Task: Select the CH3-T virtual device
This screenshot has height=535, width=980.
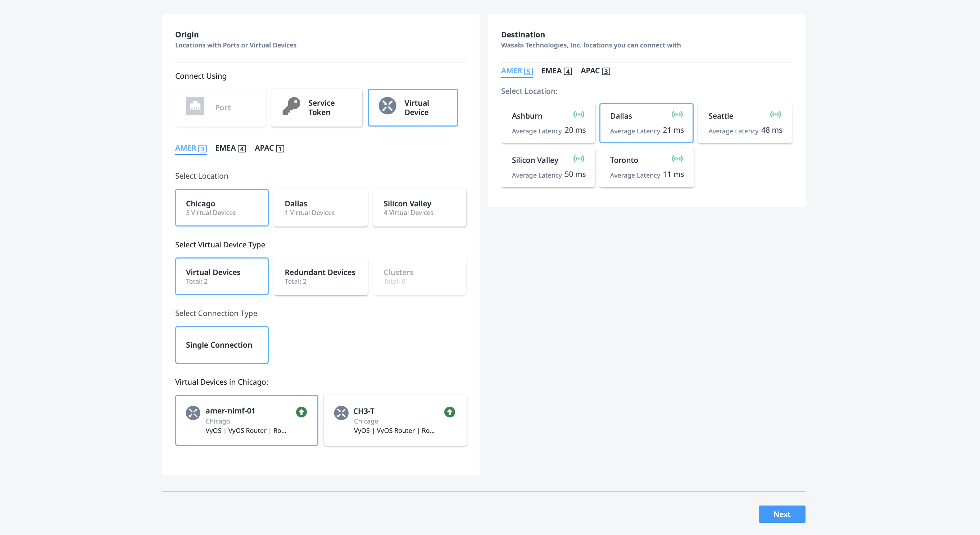Action: click(x=395, y=421)
